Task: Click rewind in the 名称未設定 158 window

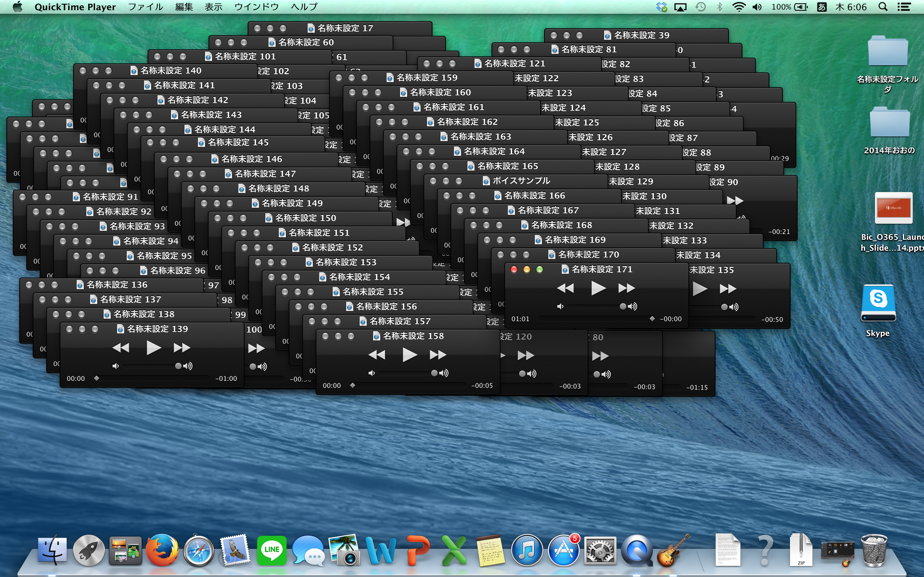Action: 376,355
